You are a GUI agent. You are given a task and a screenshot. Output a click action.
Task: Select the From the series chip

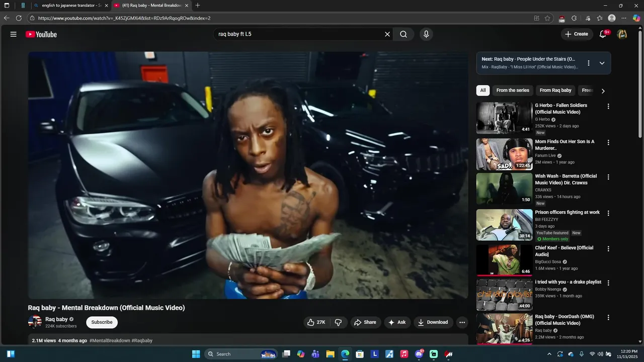[513, 90]
